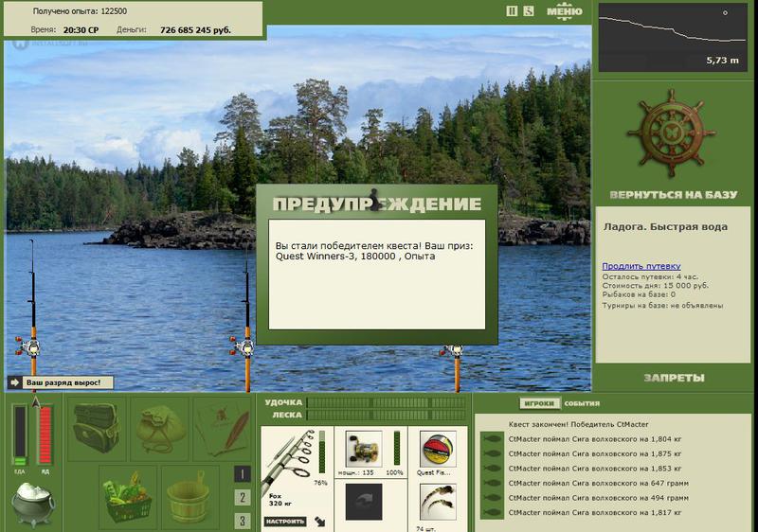Click the fish icon beside 647 грамм catch

point(492,483)
